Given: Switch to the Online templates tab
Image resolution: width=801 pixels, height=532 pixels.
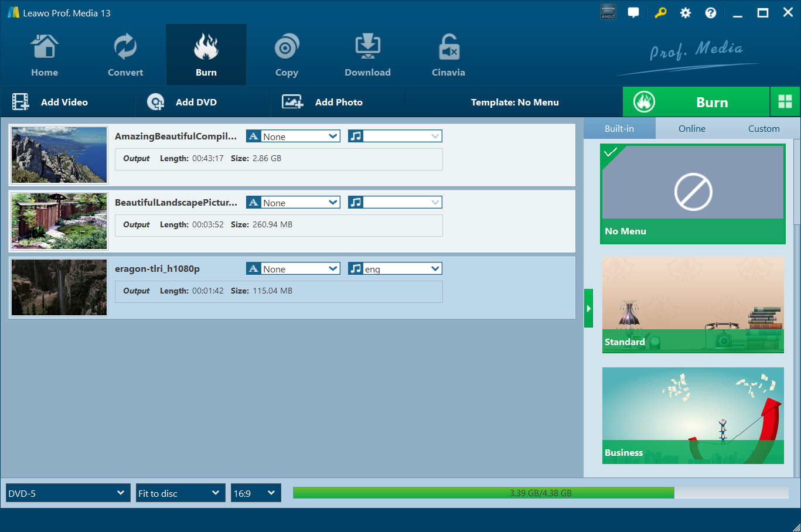Looking at the screenshot, I should pyautogui.click(x=691, y=128).
